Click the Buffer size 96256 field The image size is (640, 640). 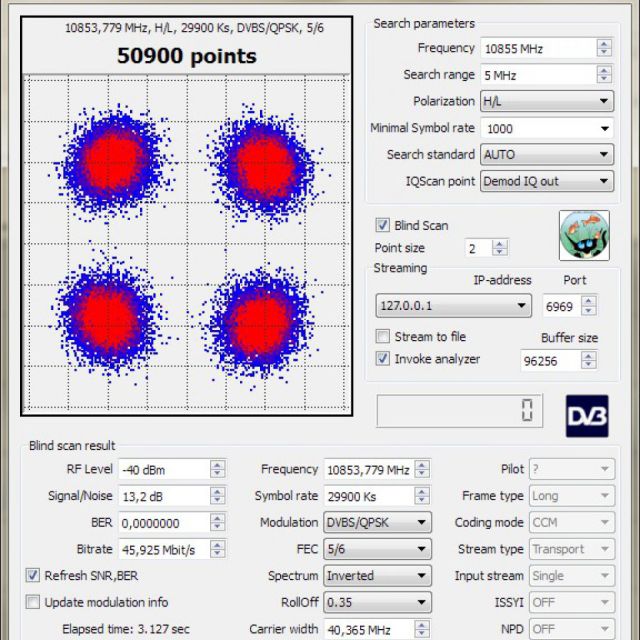tap(551, 361)
